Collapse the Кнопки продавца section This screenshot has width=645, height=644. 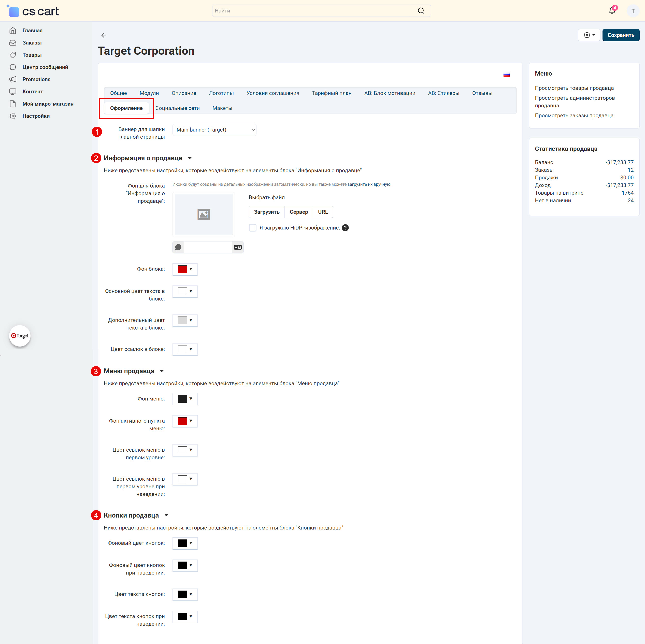[x=166, y=516]
